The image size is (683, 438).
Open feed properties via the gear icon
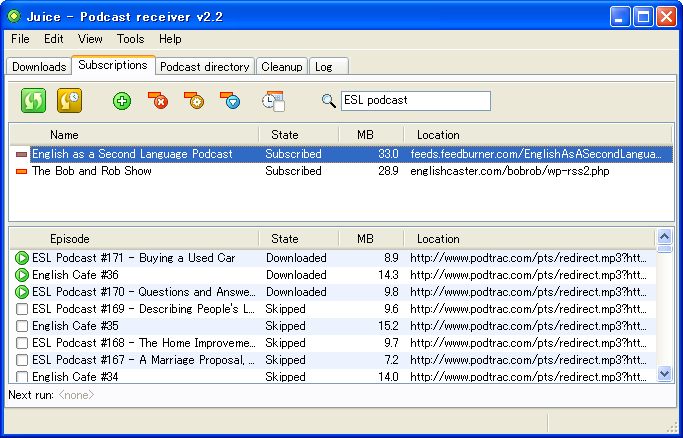click(194, 100)
